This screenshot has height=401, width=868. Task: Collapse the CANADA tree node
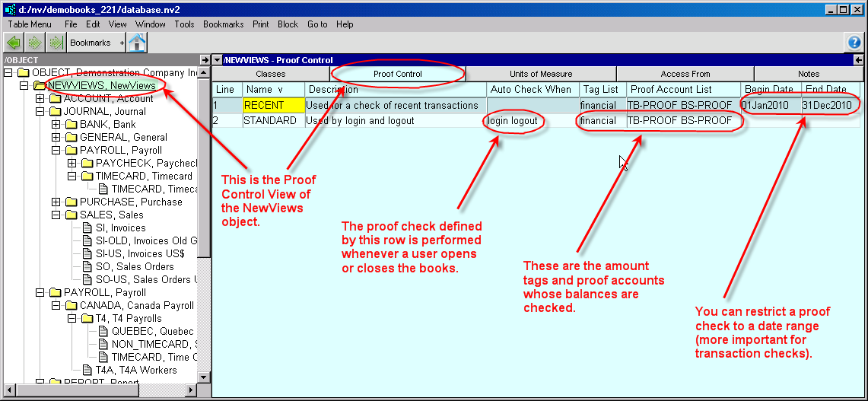[56, 305]
